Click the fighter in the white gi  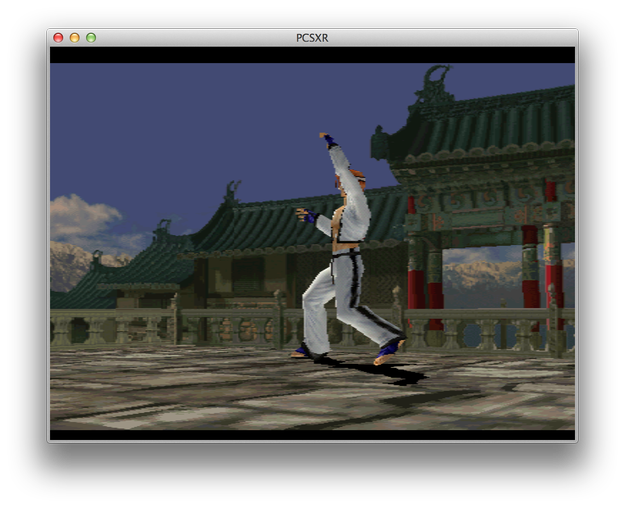(348, 249)
